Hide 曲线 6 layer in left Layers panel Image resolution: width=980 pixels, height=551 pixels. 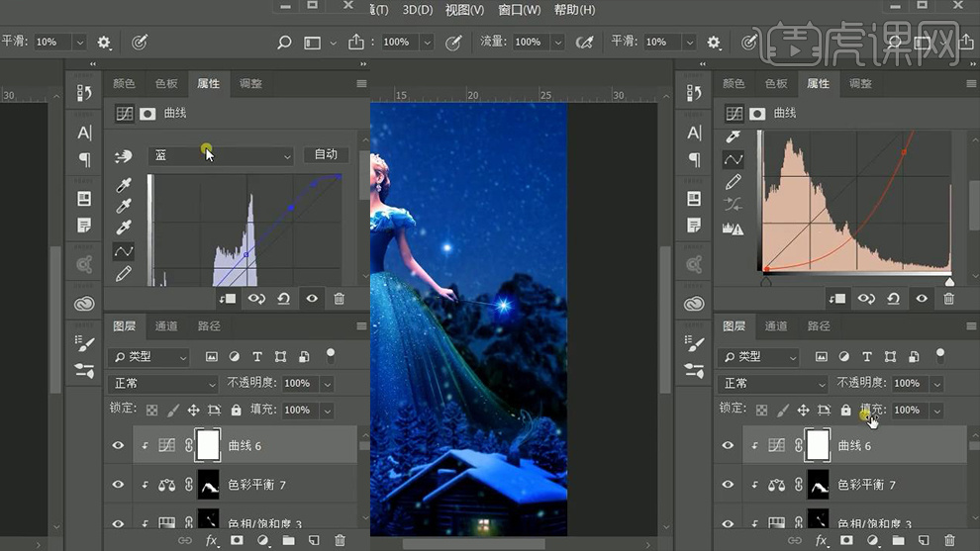[118, 446]
